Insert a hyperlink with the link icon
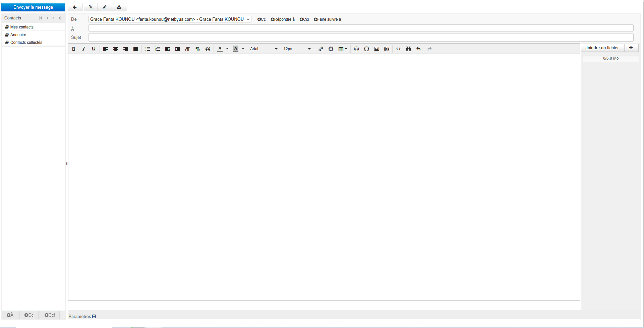The image size is (644, 328). tap(321, 49)
